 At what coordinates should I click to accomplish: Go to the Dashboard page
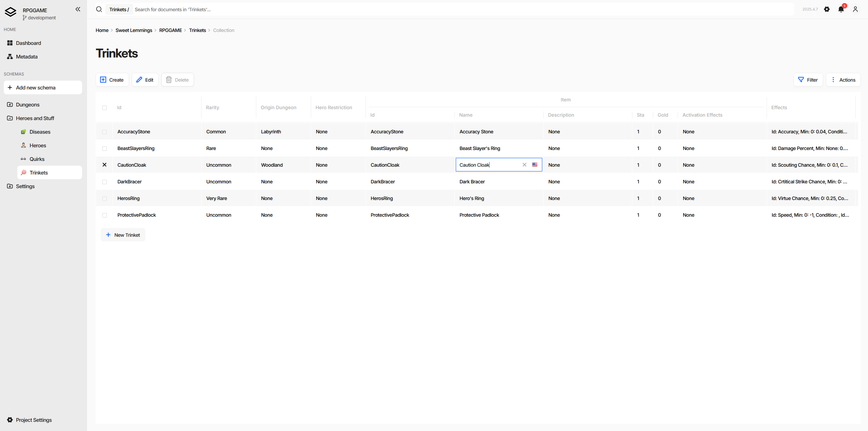28,43
